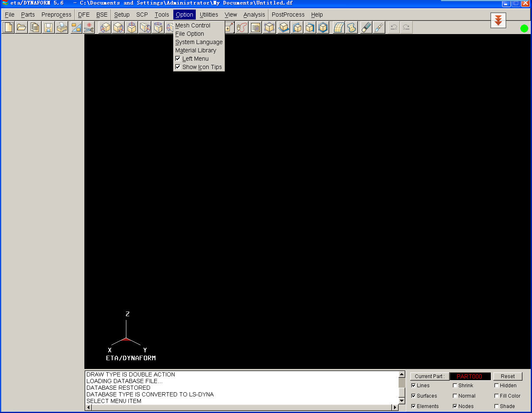Click the left view cube icon

[297, 28]
